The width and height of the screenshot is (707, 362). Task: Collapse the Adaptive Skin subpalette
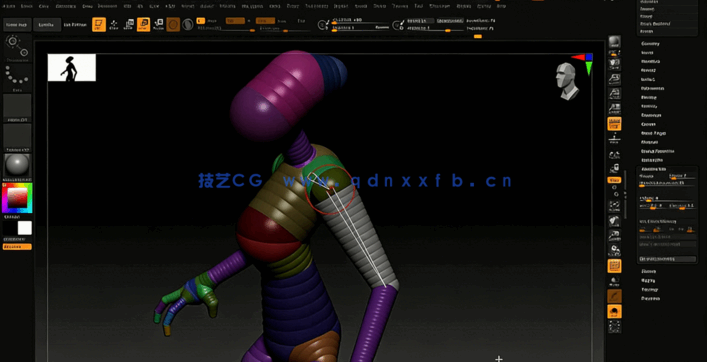coord(653,169)
